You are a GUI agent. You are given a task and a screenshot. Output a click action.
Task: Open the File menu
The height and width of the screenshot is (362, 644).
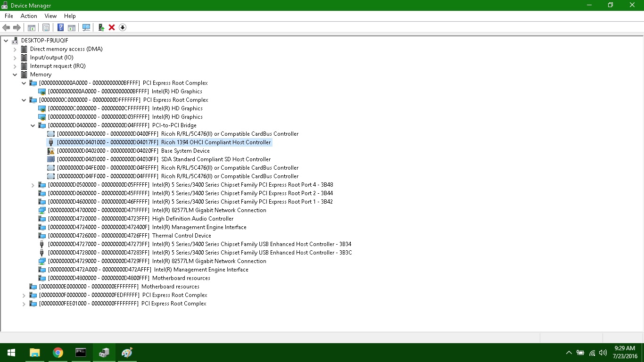tap(9, 16)
